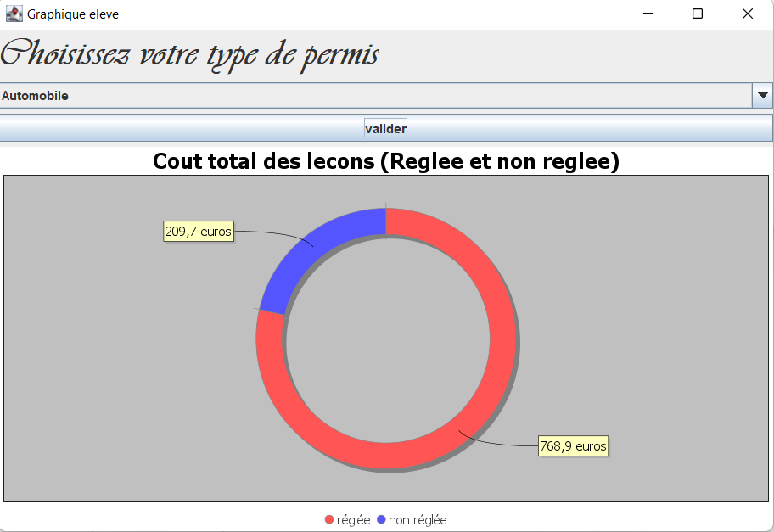Image resolution: width=774 pixels, height=532 pixels.
Task: Expand the permit type dropdown arrow
Action: pos(762,96)
